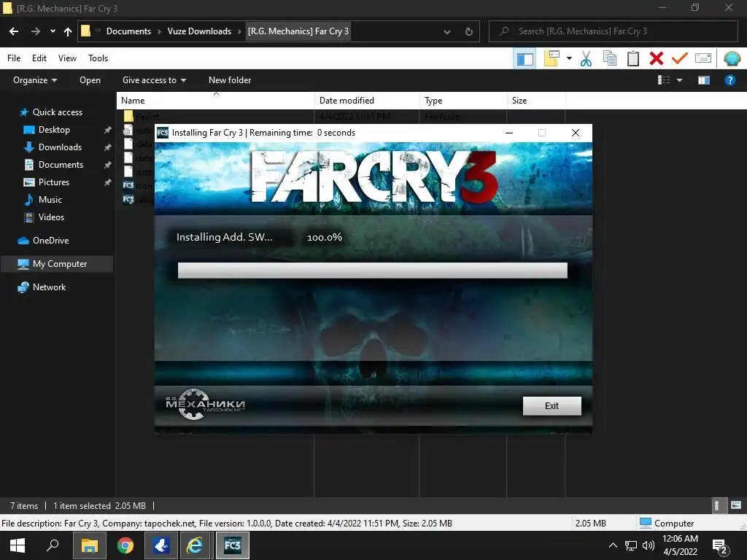
Task: Open the address bar history dropdown
Action: (447, 31)
